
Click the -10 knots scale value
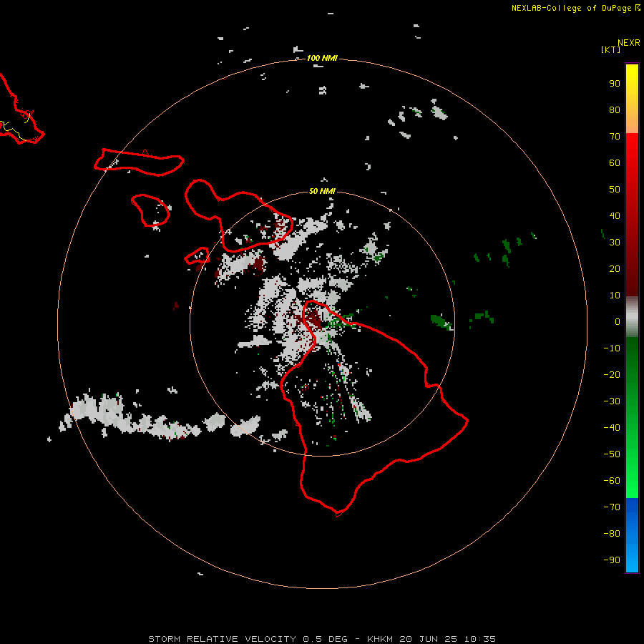pos(612,348)
